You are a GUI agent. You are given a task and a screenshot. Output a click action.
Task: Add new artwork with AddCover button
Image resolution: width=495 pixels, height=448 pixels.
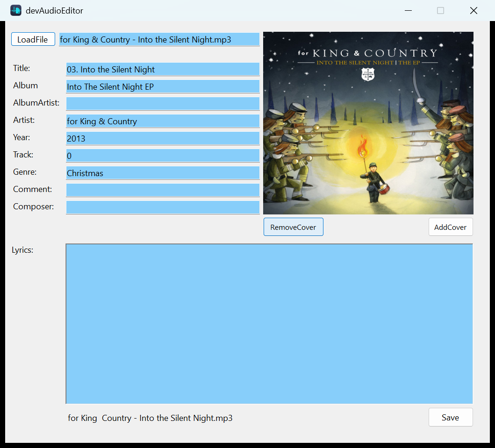pyautogui.click(x=451, y=227)
